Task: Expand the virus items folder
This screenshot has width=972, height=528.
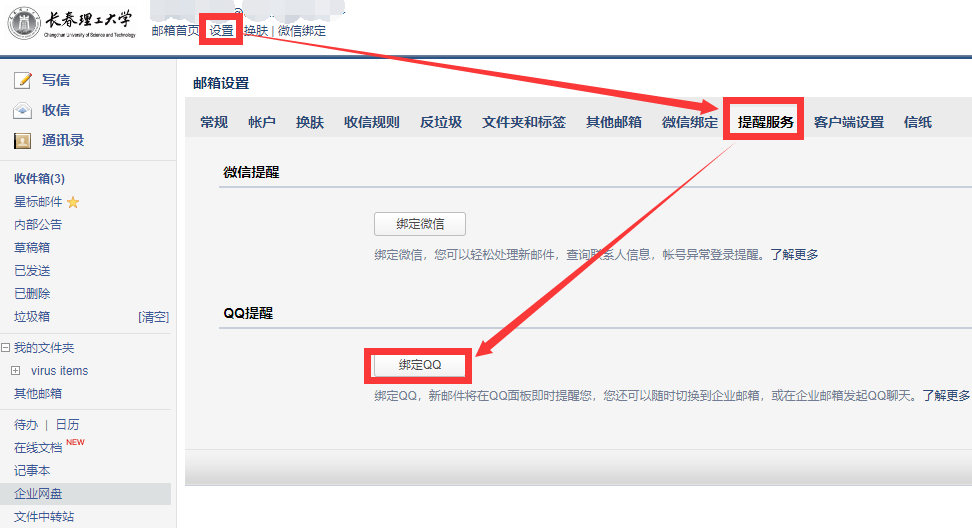Action: [x=15, y=371]
